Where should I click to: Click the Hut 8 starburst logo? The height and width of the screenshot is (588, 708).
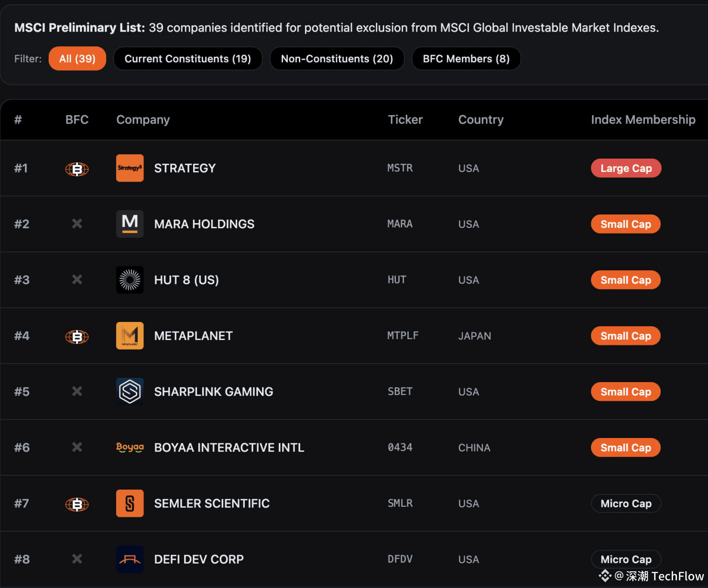(x=130, y=280)
